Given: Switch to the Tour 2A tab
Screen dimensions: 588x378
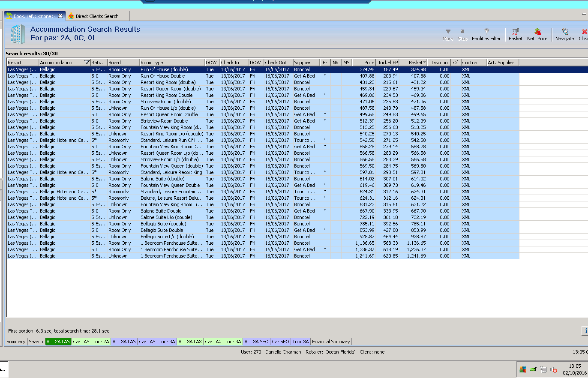Looking at the screenshot, I should tap(101, 342).
